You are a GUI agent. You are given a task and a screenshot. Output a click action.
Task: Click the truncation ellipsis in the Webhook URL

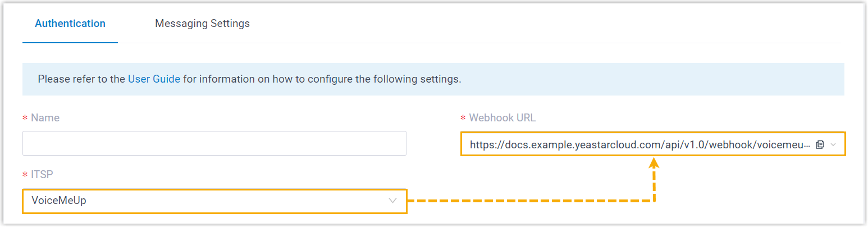click(807, 146)
